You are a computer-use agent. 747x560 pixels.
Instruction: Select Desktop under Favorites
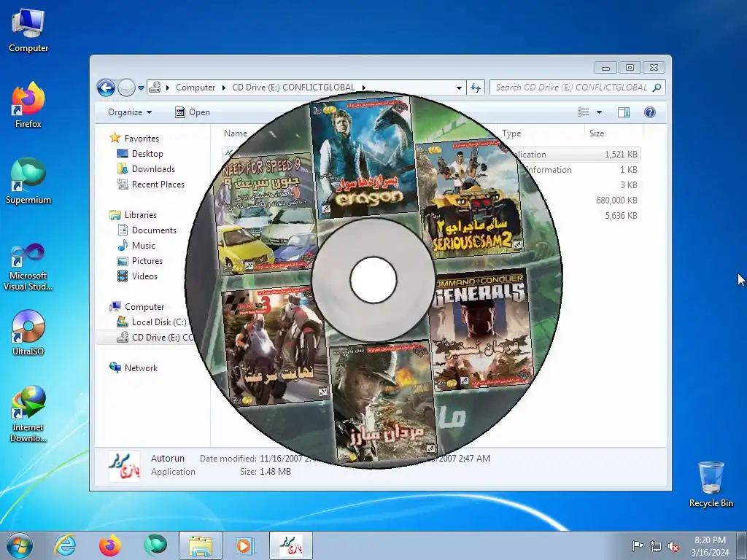pyautogui.click(x=140, y=154)
